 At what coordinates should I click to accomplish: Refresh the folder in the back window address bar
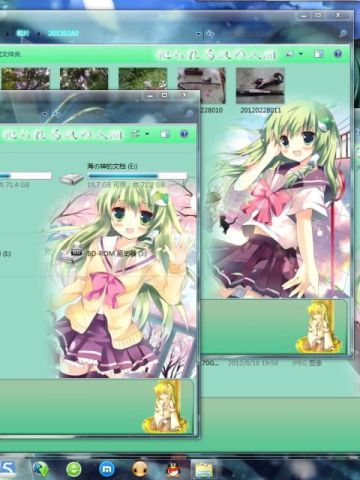pos(210,34)
